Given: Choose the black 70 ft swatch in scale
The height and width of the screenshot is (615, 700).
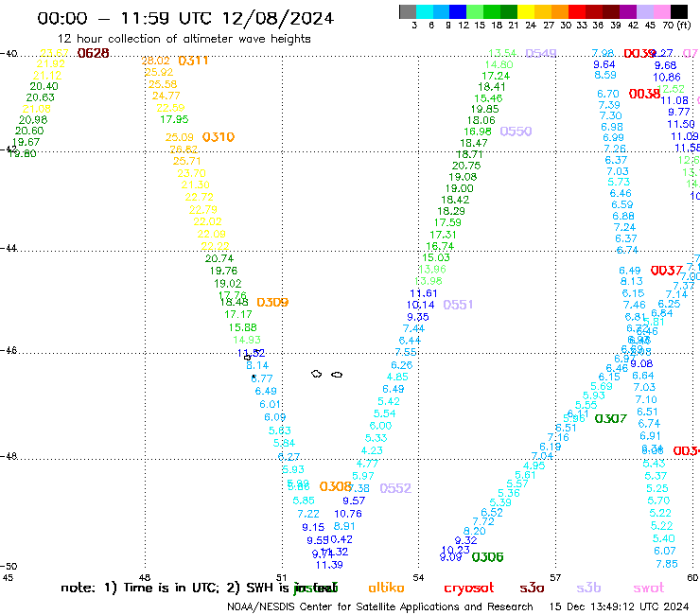Looking at the screenshot, I should 679,11.
